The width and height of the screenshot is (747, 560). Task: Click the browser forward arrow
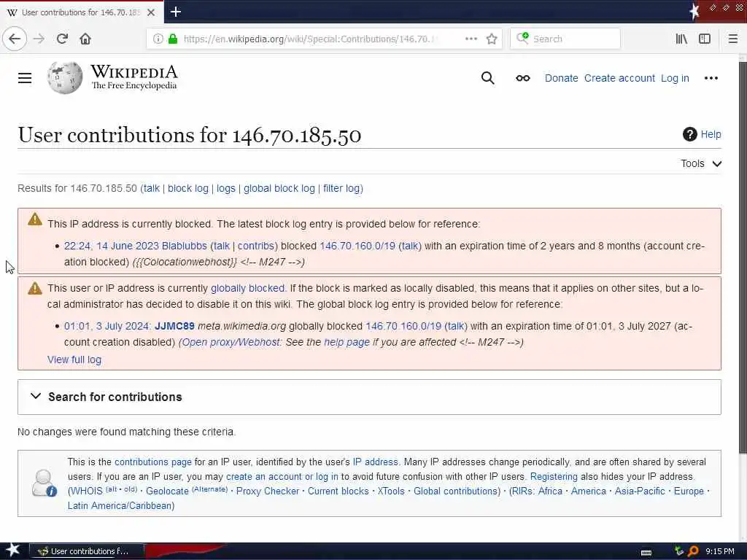click(39, 39)
